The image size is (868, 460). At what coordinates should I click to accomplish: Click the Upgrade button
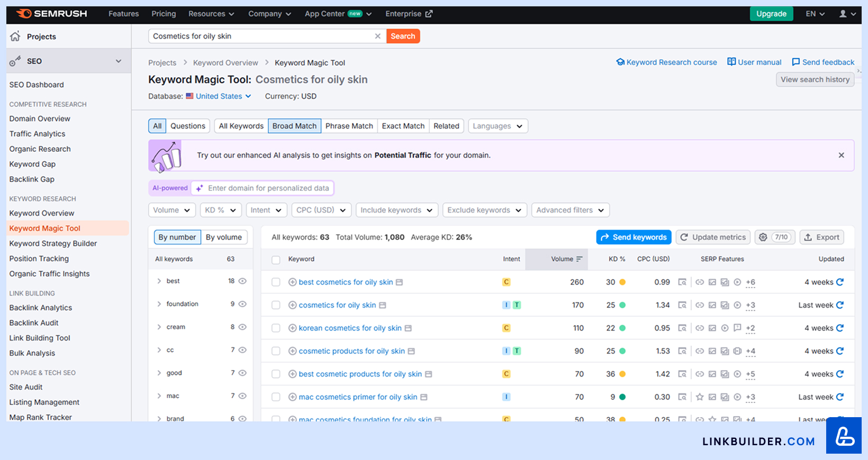[x=771, y=14]
